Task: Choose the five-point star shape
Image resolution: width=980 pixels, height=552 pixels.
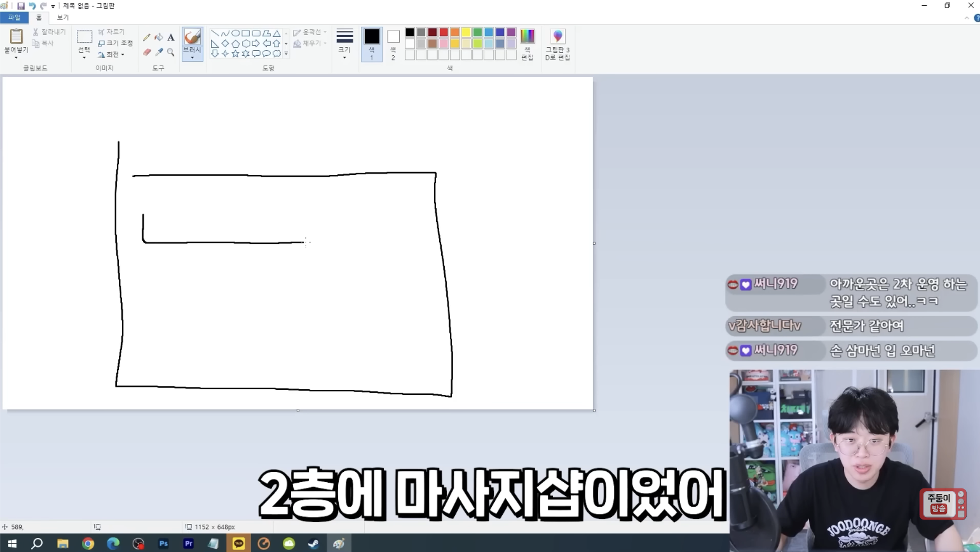Action: coord(235,54)
